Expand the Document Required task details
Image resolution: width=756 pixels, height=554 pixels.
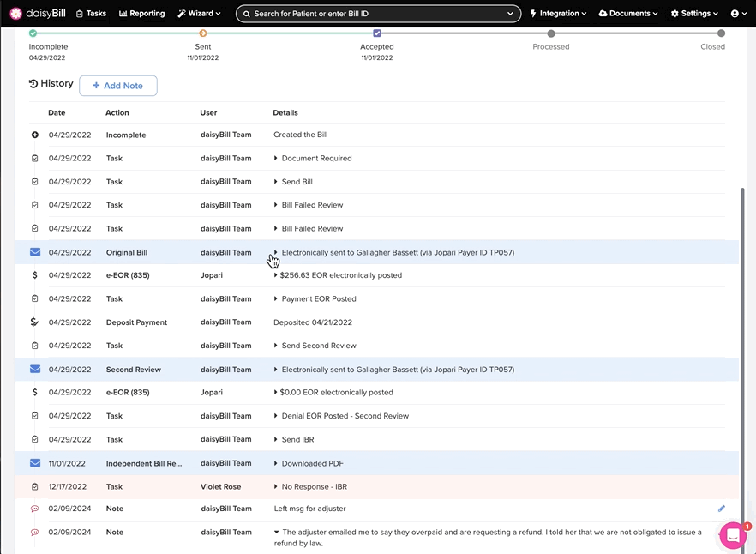(x=276, y=159)
